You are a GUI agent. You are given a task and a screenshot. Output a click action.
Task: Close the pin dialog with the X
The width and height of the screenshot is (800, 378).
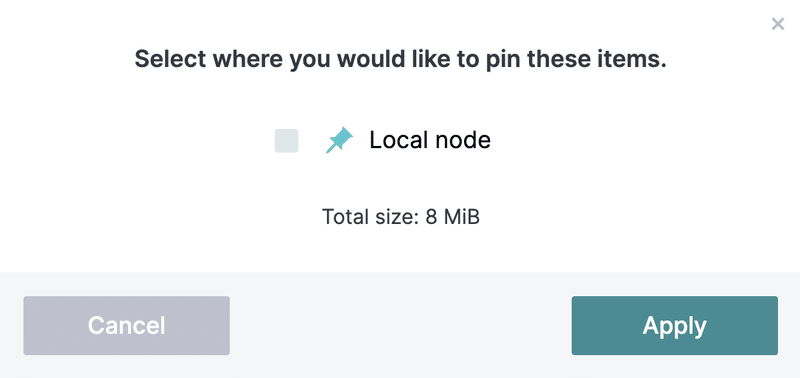[778, 24]
